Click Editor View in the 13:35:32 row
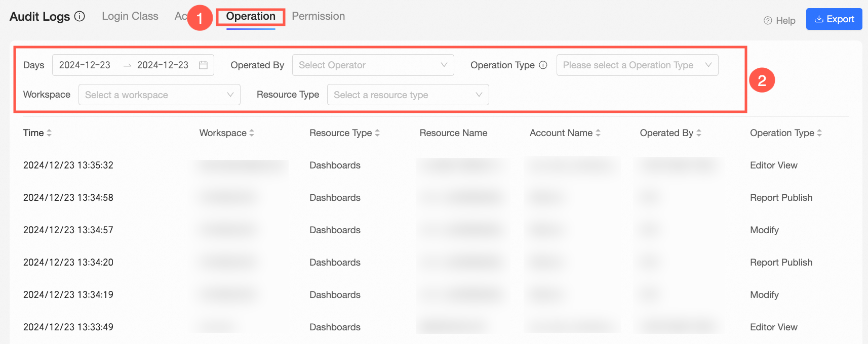This screenshot has width=868, height=344. (774, 165)
